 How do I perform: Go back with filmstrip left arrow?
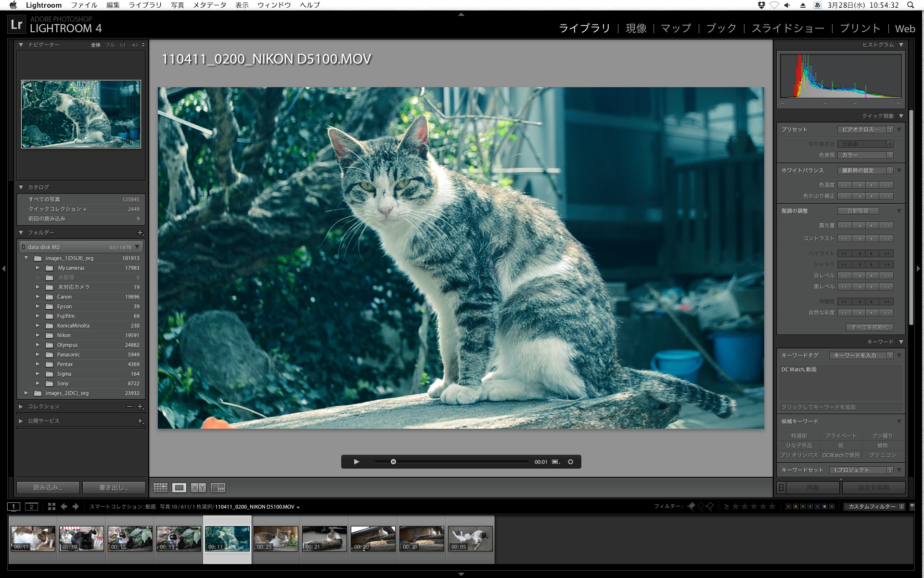64,506
